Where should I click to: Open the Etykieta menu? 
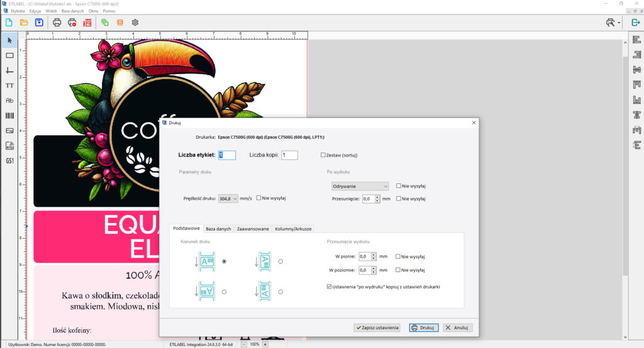point(18,11)
